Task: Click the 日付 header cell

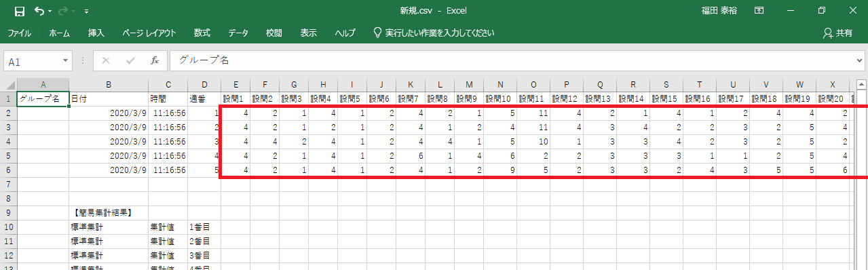Action: [109, 99]
